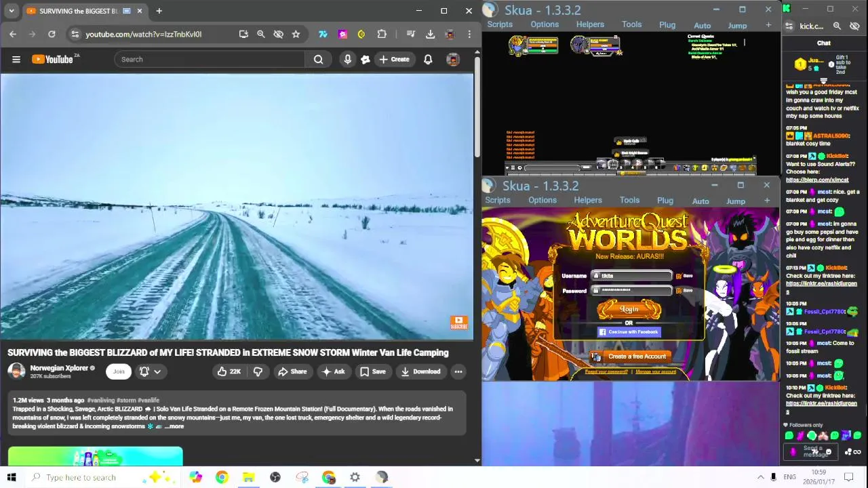The image size is (868, 488).
Task: Click youtube.com address bar URL
Action: pos(143,34)
